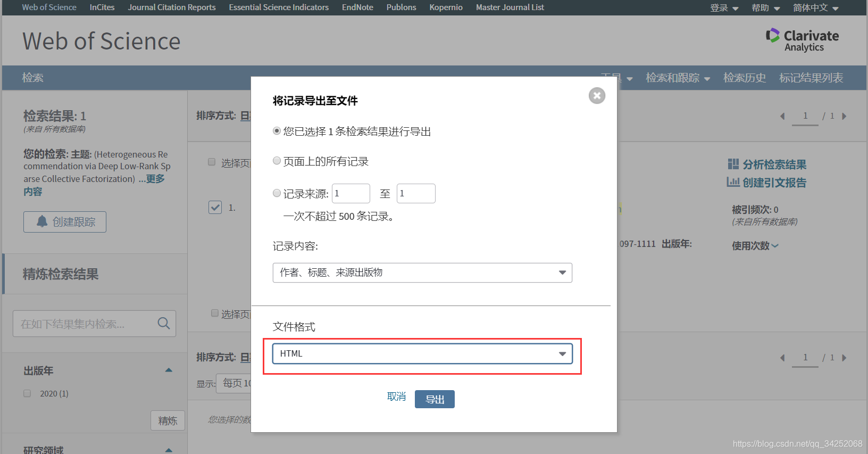The height and width of the screenshot is (454, 868).
Task: Click the 创建引文报告 link
Action: pyautogui.click(x=774, y=183)
